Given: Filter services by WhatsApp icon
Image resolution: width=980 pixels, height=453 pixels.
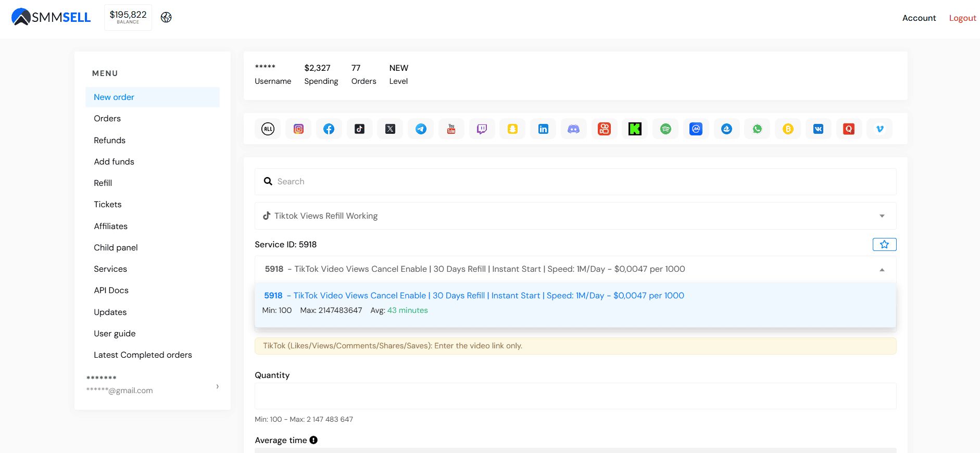Looking at the screenshot, I should [758, 129].
